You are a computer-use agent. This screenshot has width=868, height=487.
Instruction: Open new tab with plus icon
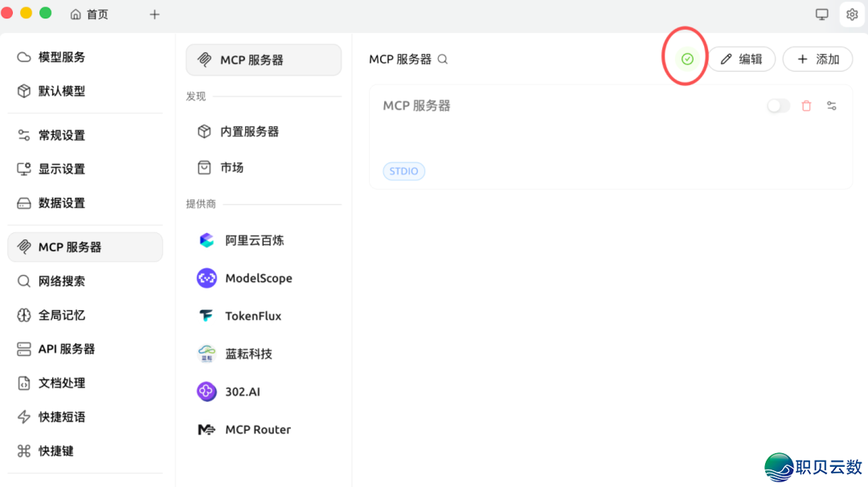(154, 14)
